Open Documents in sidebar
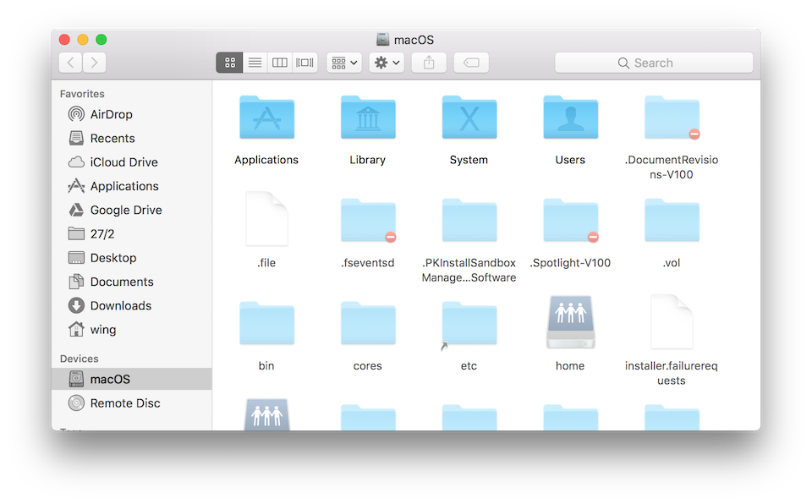 121,282
